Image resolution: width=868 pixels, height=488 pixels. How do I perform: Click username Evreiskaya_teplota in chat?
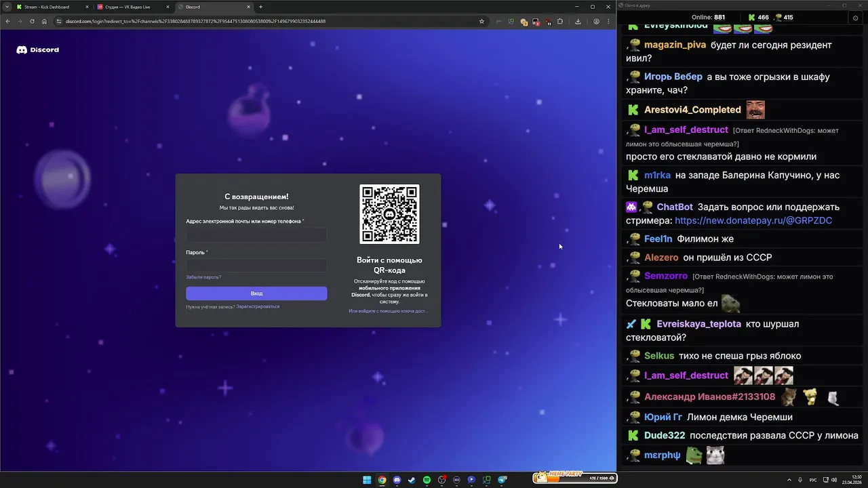click(x=699, y=324)
